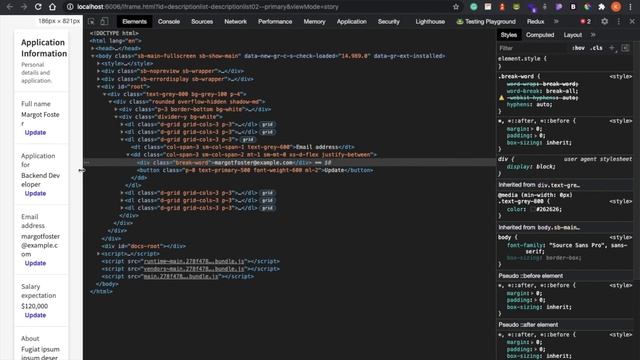This screenshot has width=640, height=360.
Task: Collapse the divider-y bg-white div node
Action: 116,117
